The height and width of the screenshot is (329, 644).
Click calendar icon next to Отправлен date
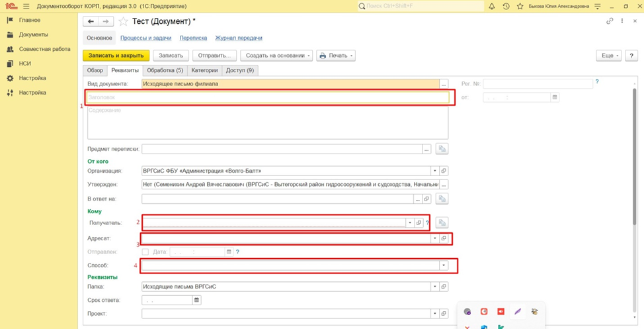[x=229, y=252]
